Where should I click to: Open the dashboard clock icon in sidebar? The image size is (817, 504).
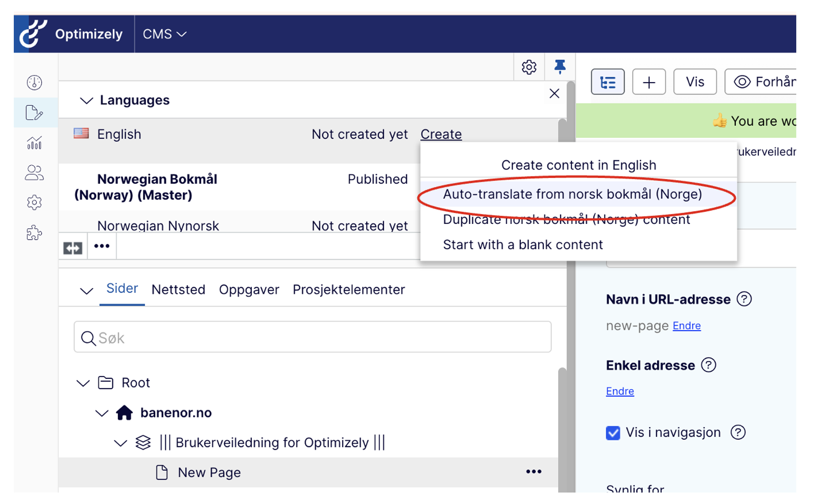coord(34,83)
